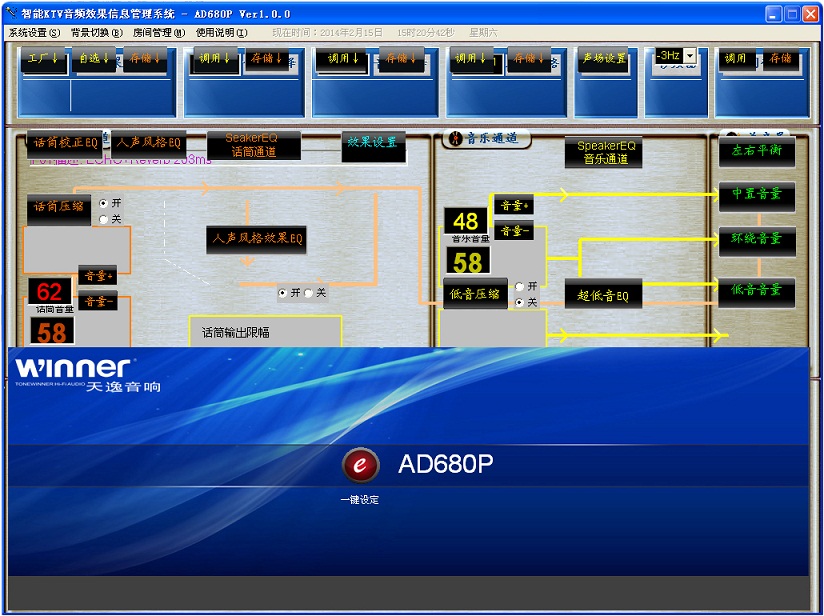The image size is (824, 616).
Task: Select 关 radio next to 低音压缩
Action: (x=520, y=302)
